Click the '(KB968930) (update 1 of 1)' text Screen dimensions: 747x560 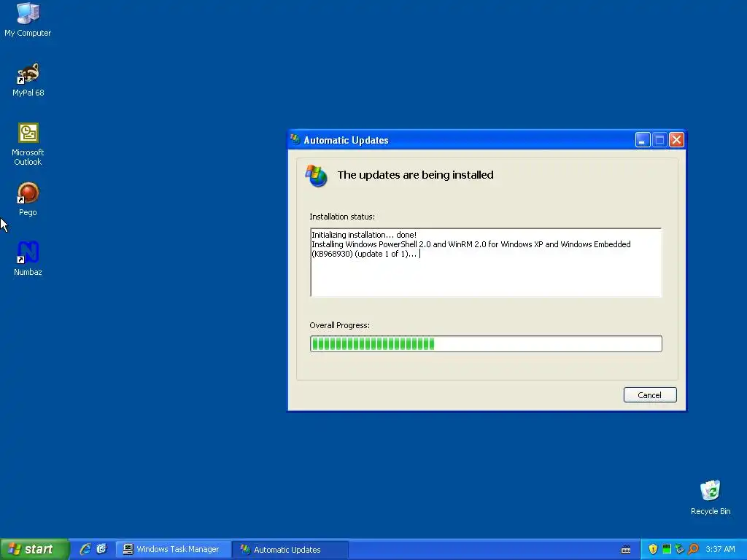click(364, 254)
